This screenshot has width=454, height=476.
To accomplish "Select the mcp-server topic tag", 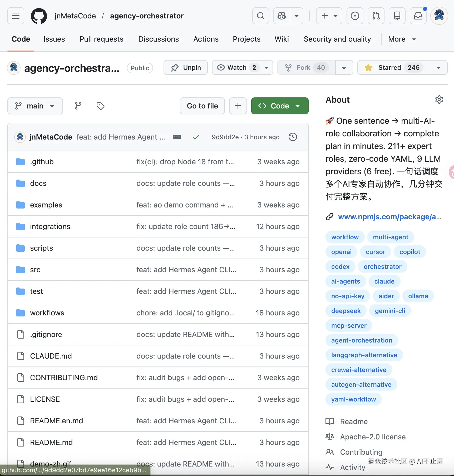I will click(349, 325).
